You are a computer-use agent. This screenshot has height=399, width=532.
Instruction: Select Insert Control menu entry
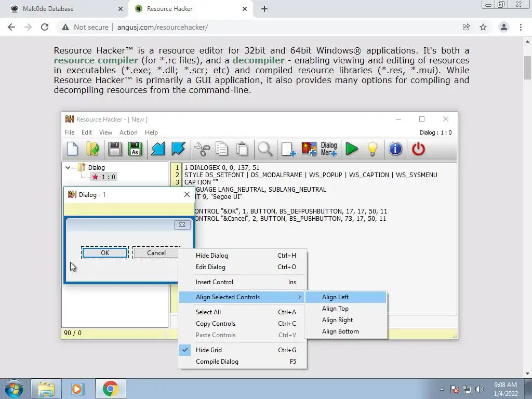pos(243,282)
